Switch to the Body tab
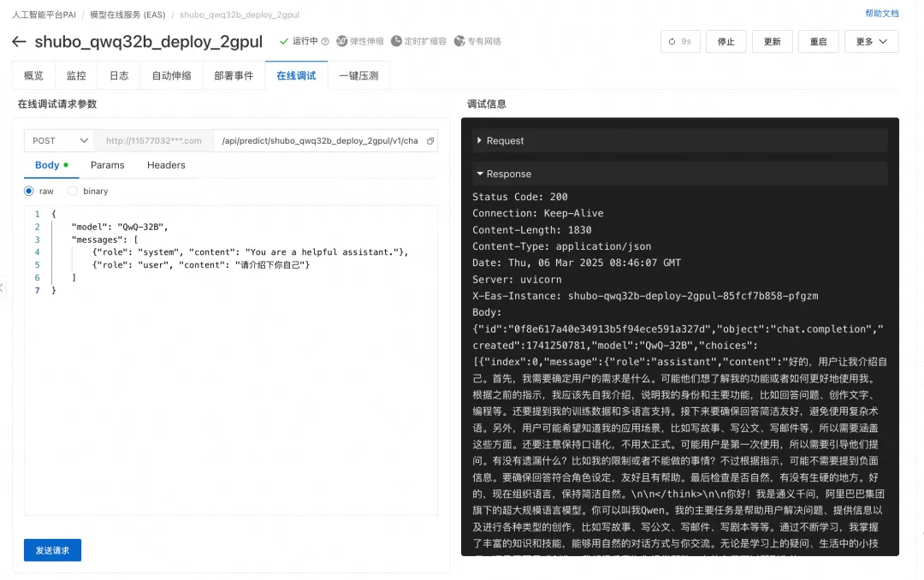Image resolution: width=924 pixels, height=580 pixels. click(51, 165)
